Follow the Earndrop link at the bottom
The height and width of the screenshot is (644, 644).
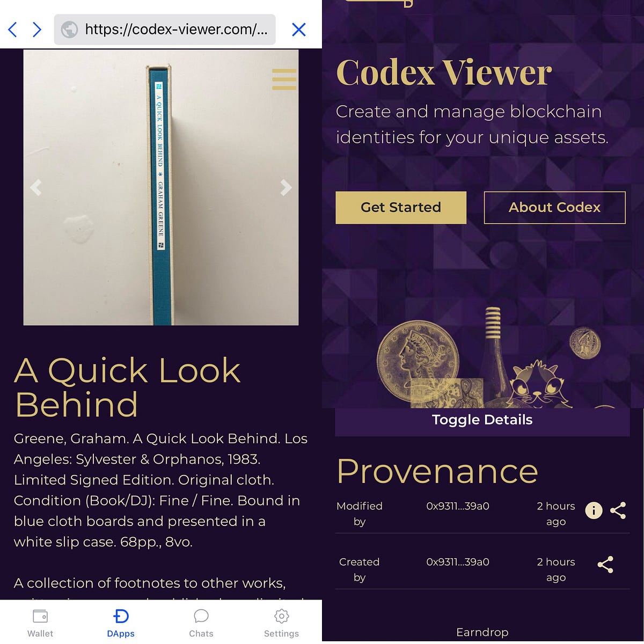pos(482,632)
